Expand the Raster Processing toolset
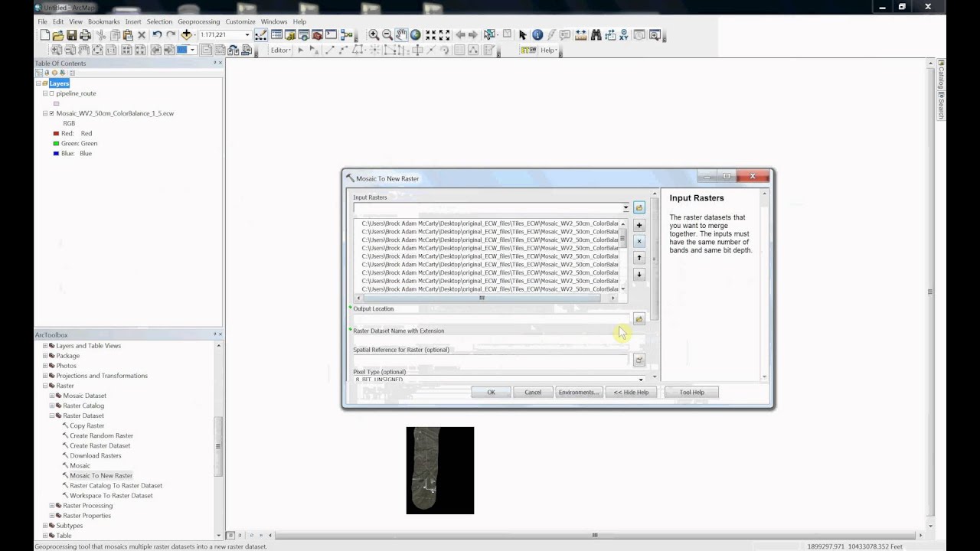 (52, 506)
